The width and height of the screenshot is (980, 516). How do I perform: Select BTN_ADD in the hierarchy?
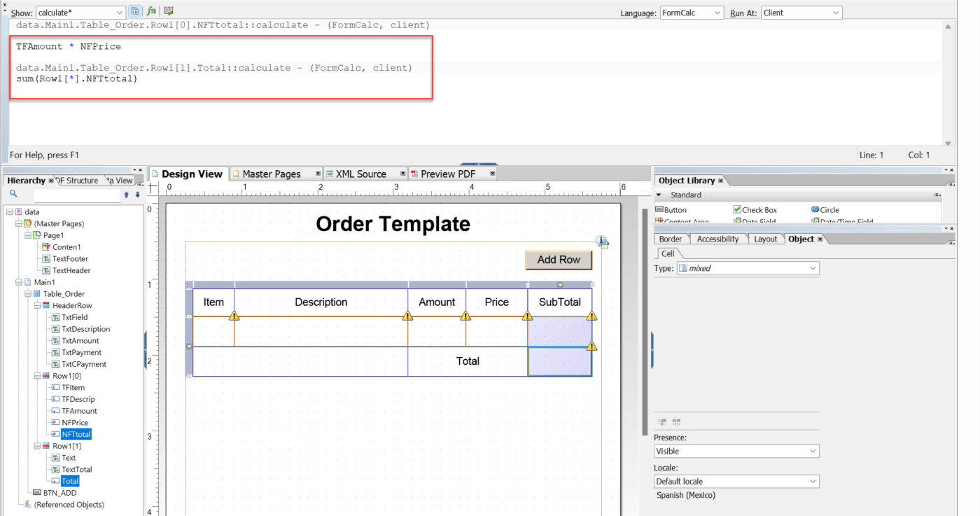[x=59, y=493]
